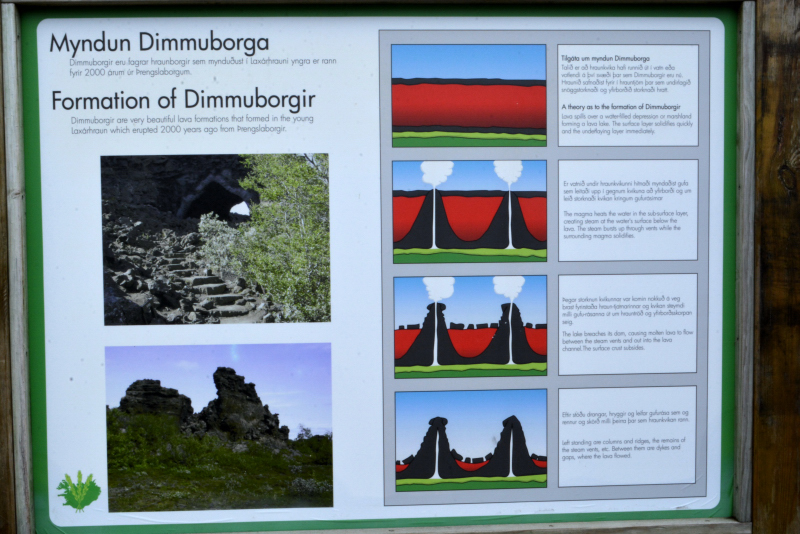Screen dimensions: 800x534
Task: Select the first diagram showing red lava lake
Action: pos(468,95)
